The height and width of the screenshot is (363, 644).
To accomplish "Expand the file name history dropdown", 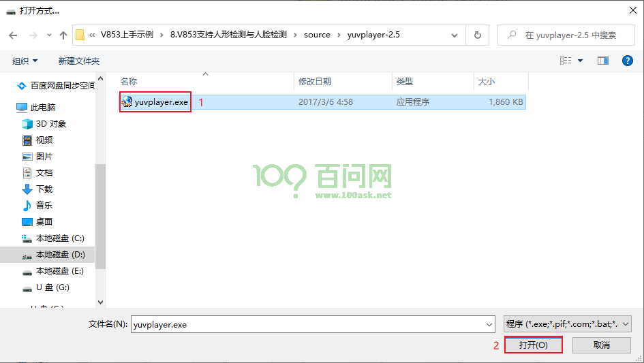I will pyautogui.click(x=488, y=325).
